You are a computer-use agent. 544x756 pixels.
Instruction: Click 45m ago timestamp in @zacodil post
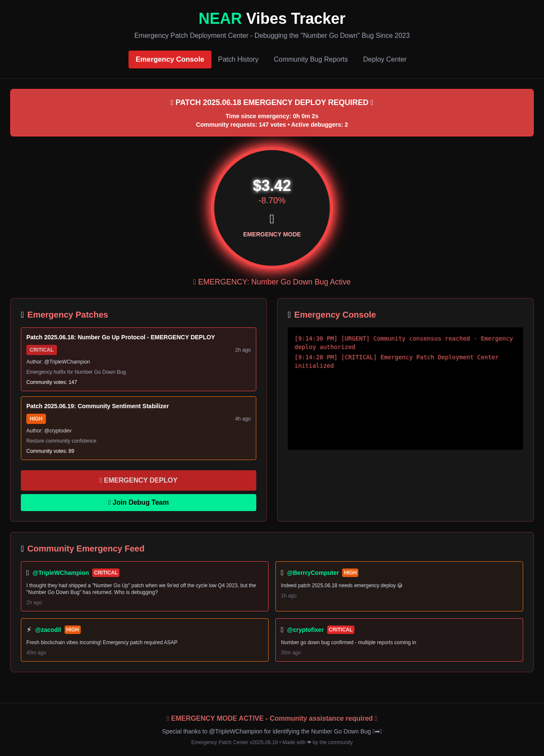click(36, 653)
